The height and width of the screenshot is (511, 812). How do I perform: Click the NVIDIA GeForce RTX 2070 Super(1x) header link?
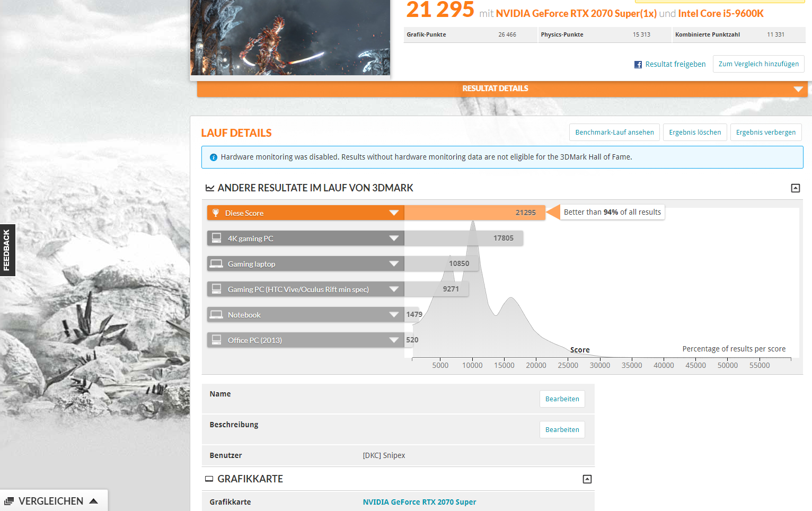[576, 14]
